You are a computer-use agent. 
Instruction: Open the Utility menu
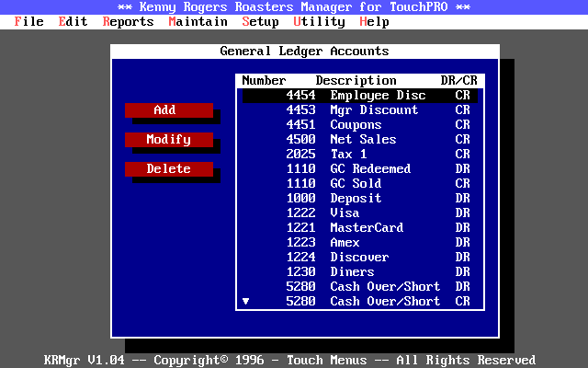point(319,22)
